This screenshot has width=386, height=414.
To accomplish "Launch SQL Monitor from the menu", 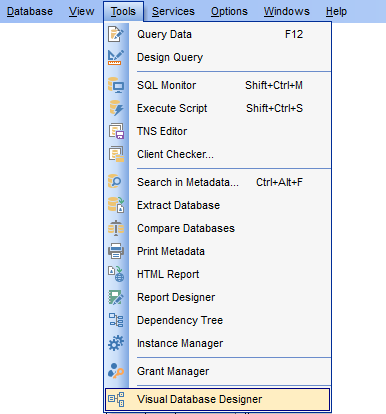I will (x=218, y=85).
